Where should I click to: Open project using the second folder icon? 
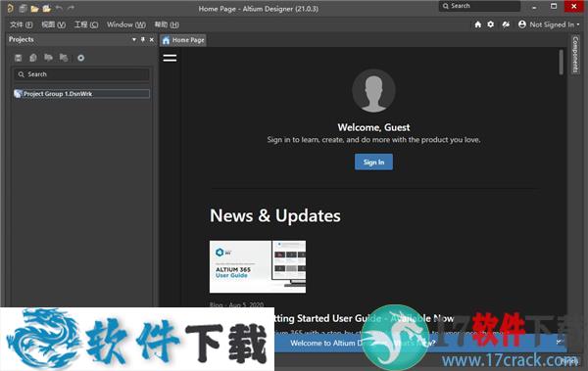47,8
